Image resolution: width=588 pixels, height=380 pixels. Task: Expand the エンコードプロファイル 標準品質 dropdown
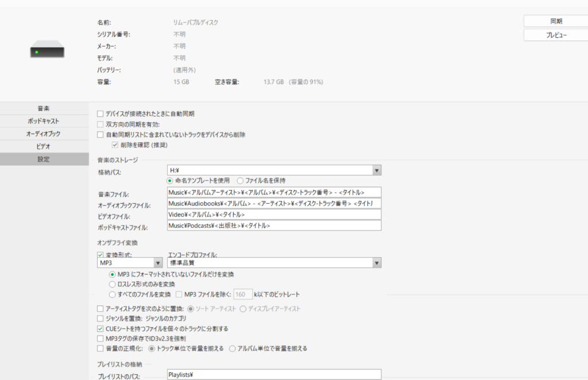pos(377,263)
